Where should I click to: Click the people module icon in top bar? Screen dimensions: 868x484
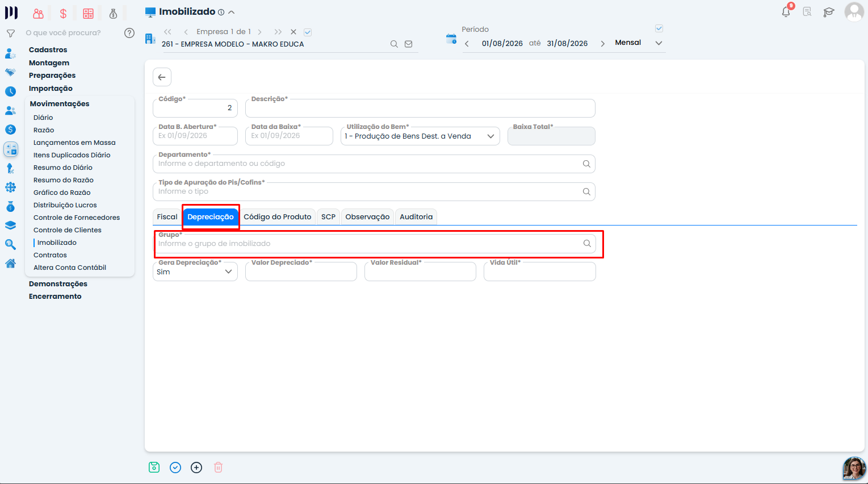tap(38, 14)
